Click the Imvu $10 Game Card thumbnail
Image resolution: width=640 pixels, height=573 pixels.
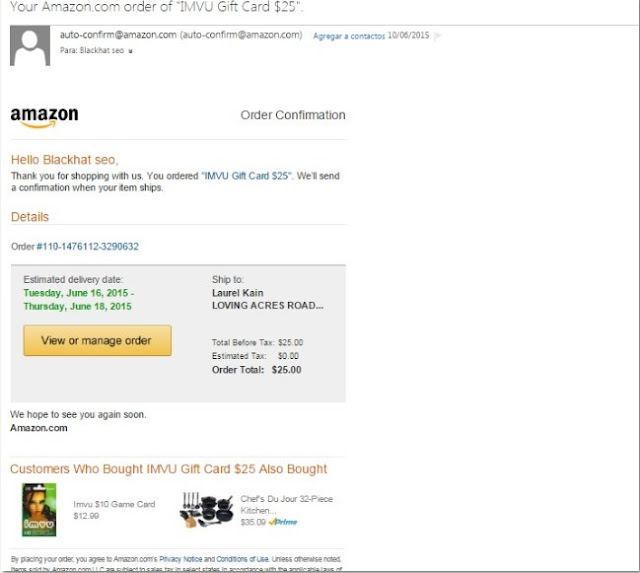pyautogui.click(x=39, y=510)
